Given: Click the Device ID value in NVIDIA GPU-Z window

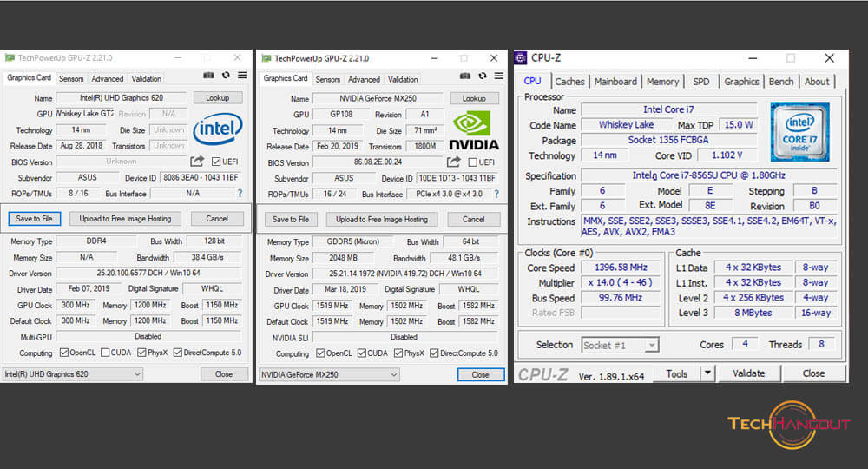Looking at the screenshot, I should pos(457,178).
